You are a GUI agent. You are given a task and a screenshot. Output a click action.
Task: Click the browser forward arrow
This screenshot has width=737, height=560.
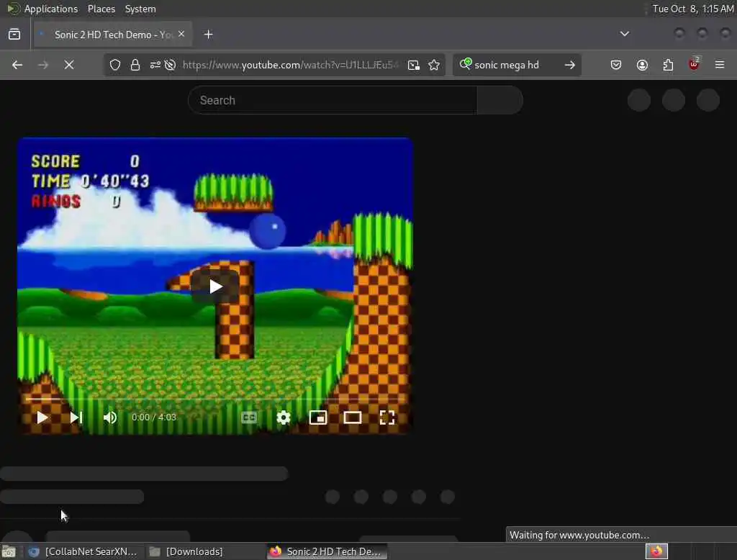coord(42,65)
